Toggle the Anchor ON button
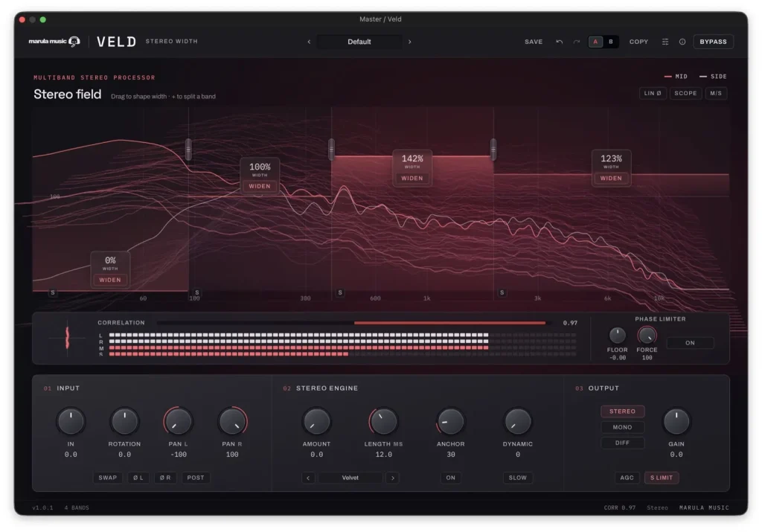Viewport: 762px width, 532px height. 450,478
